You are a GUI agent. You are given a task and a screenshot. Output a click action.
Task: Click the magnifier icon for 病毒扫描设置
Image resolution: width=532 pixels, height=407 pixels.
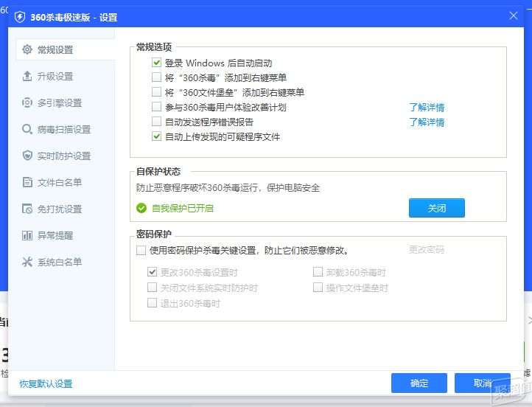pos(27,129)
